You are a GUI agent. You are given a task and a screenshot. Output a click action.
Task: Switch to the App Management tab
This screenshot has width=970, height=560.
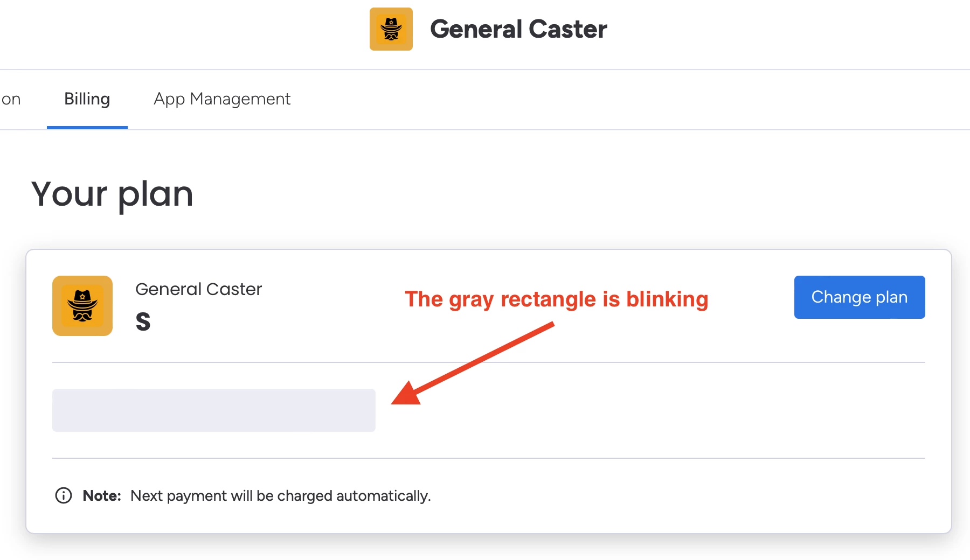[x=222, y=99]
